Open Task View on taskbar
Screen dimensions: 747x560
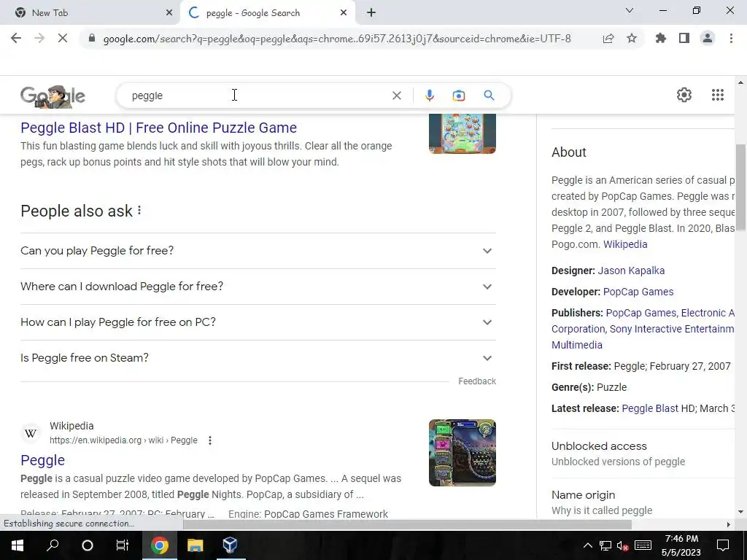[x=123, y=545]
